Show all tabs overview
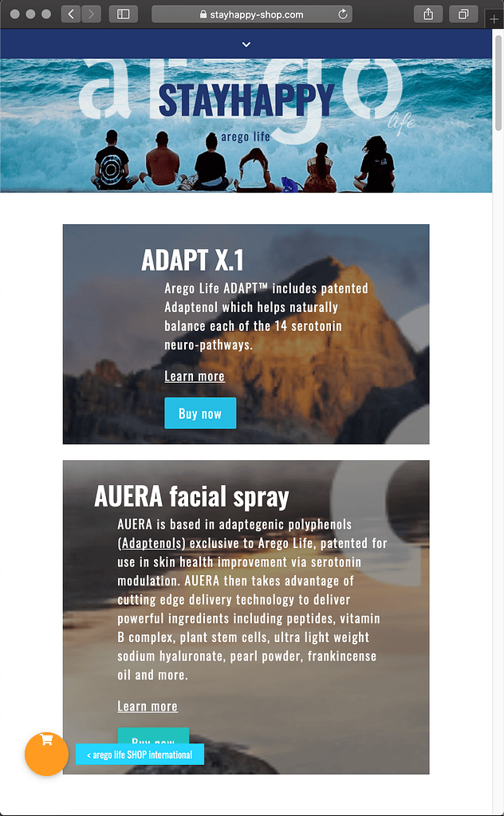Viewport: 504px width, 816px height. click(463, 14)
